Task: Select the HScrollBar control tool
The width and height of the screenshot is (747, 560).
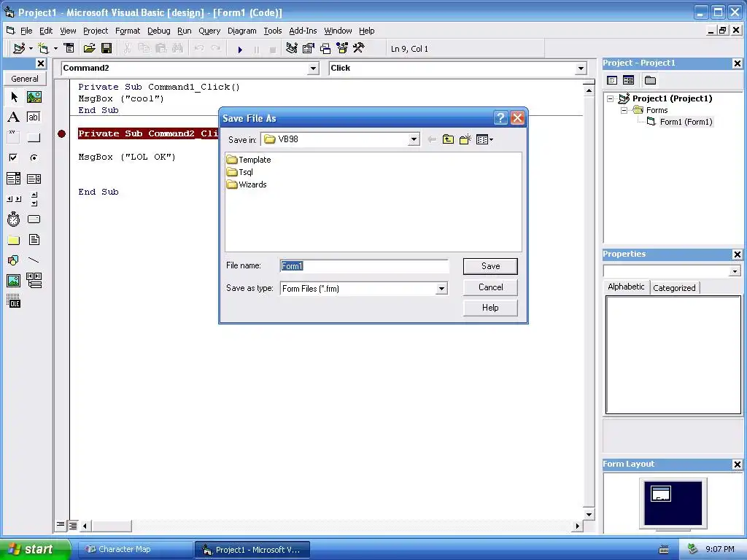Action: pos(14,199)
